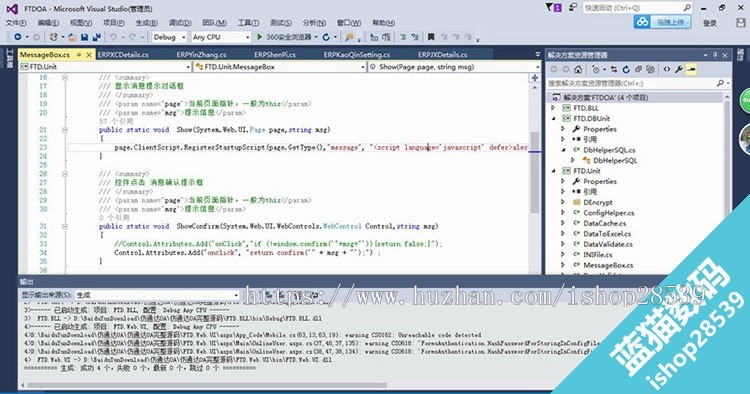Select MessageBox.cs in Solution Explorer

[x=608, y=265]
